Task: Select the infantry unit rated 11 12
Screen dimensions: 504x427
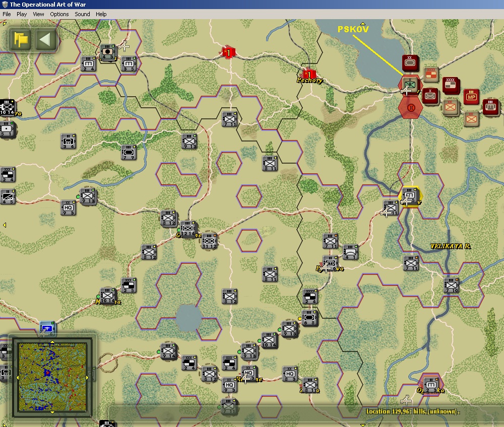Action: coord(209,241)
